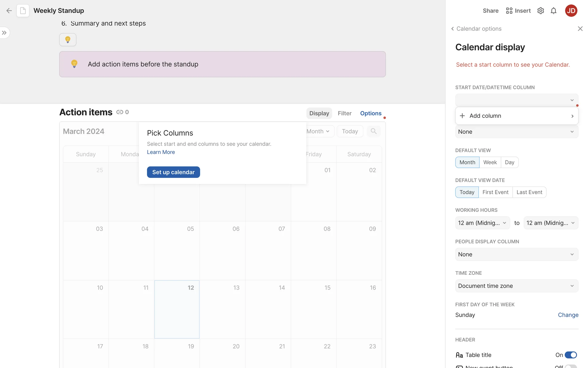Expand the sidebar with double-chevron icon
Image resolution: width=588 pixels, height=368 pixels.
coord(4,33)
